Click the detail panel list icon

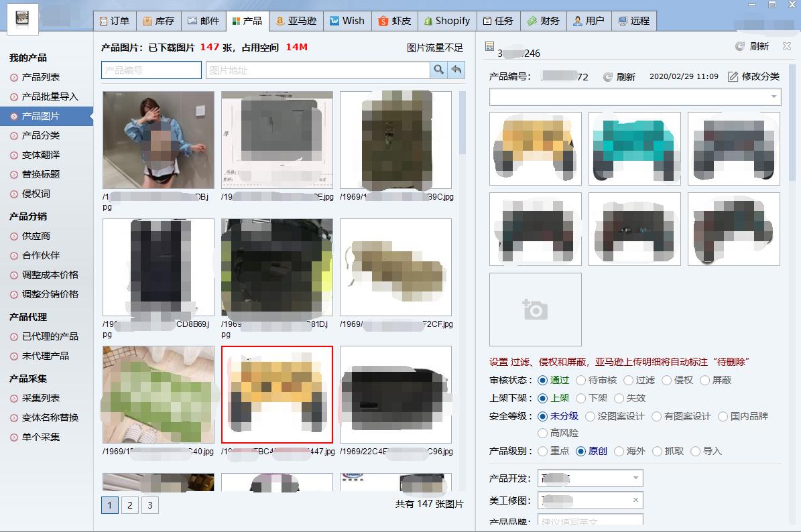point(489,46)
